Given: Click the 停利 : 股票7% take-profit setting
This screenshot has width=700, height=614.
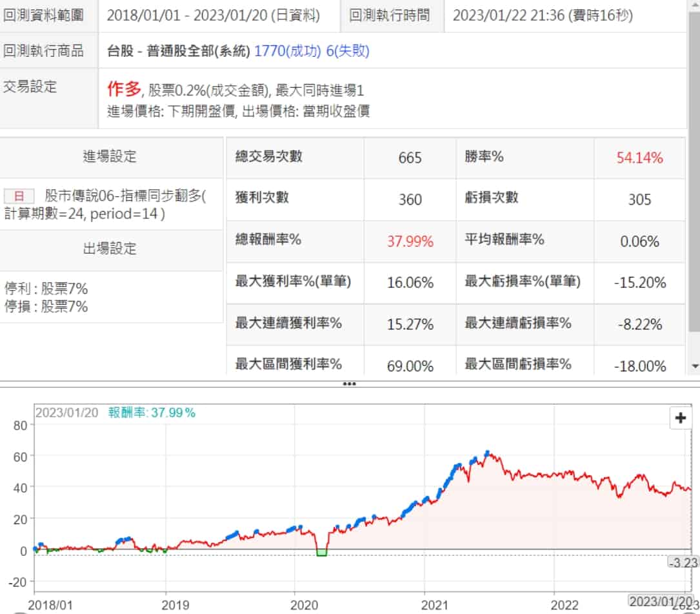Looking at the screenshot, I should [46, 289].
